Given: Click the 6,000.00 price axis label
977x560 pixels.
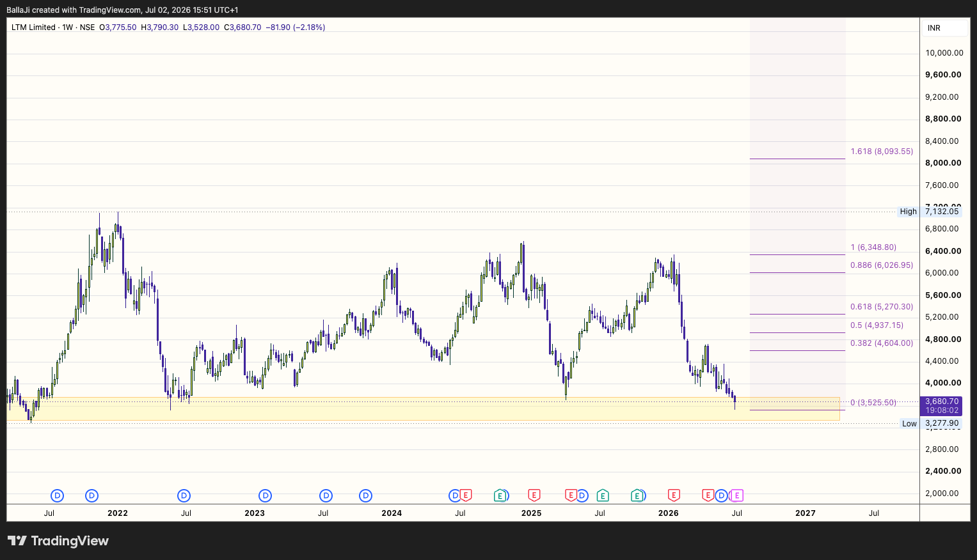Looking at the screenshot, I should (x=943, y=273).
